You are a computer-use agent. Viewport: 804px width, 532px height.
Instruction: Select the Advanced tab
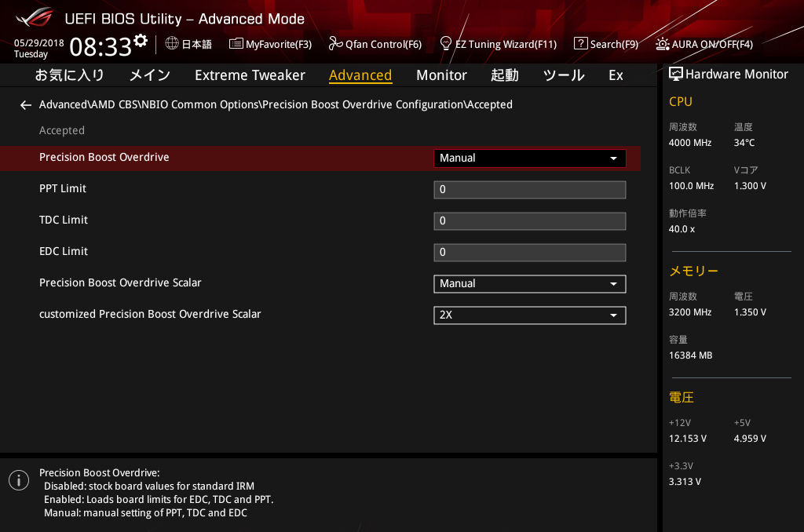click(360, 75)
